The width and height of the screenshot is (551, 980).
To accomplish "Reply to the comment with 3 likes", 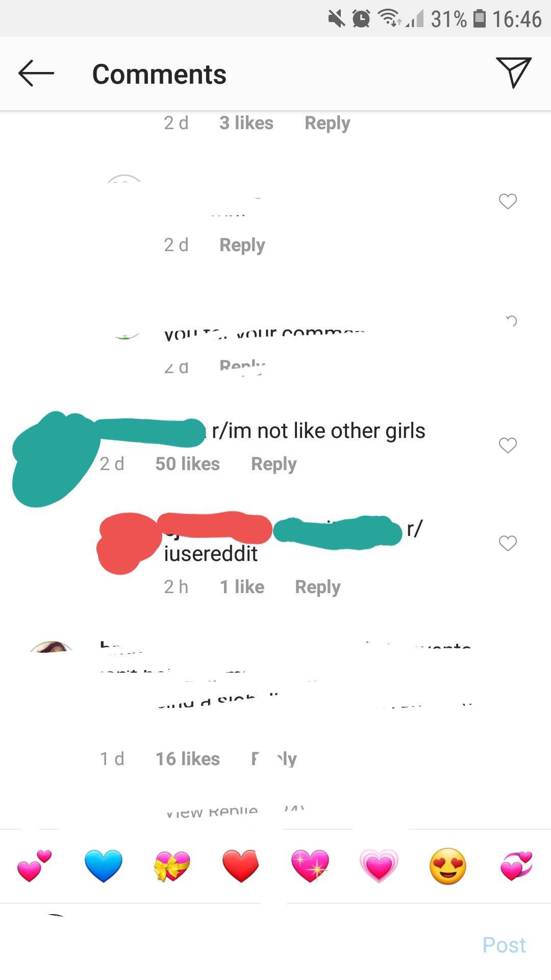I will 328,123.
